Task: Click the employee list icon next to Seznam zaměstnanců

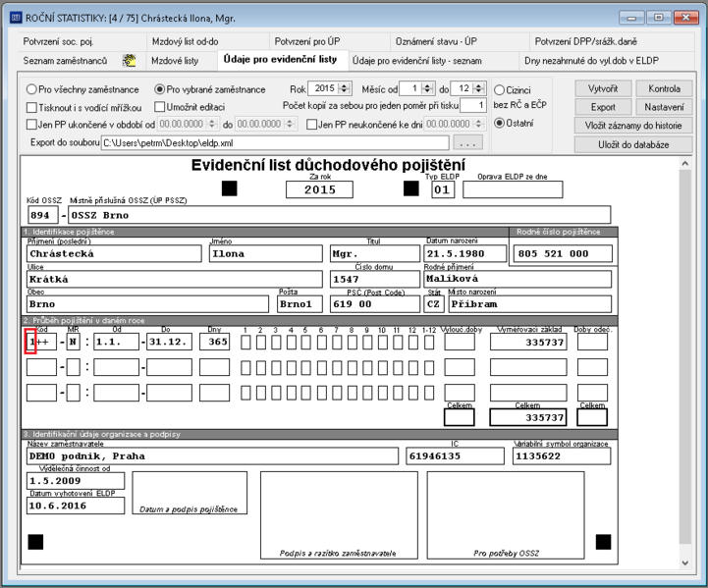Action: tap(130, 61)
